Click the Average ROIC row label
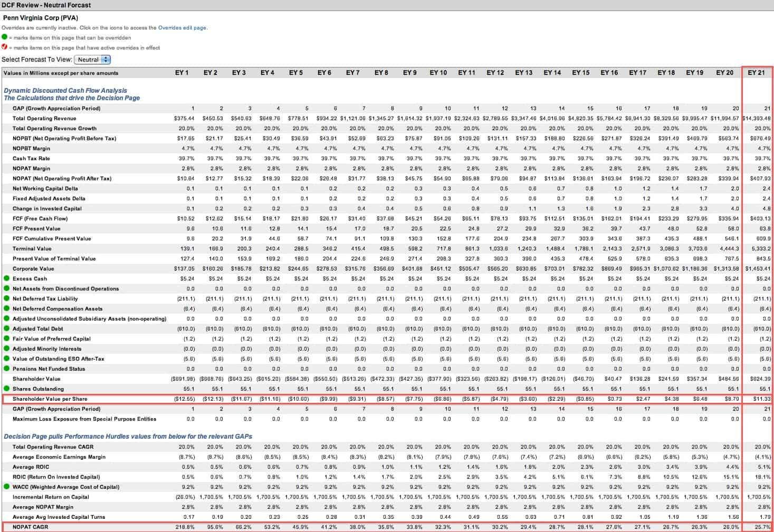 (31, 467)
